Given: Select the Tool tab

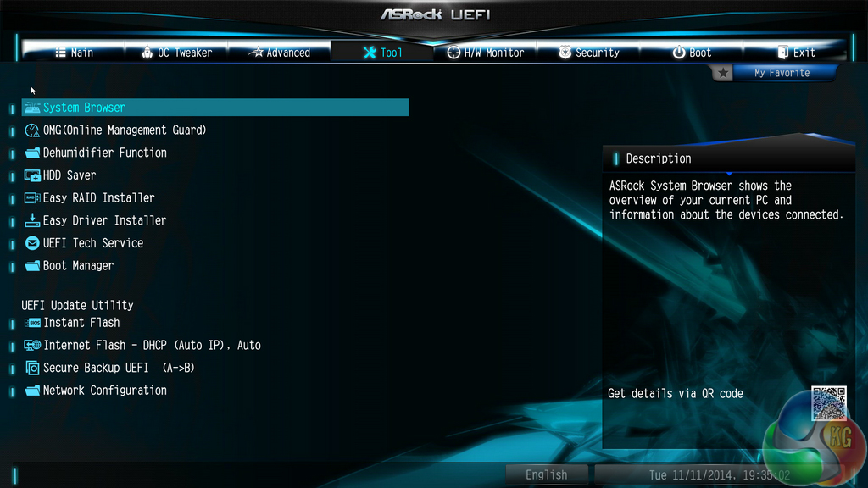Looking at the screenshot, I should coord(382,52).
